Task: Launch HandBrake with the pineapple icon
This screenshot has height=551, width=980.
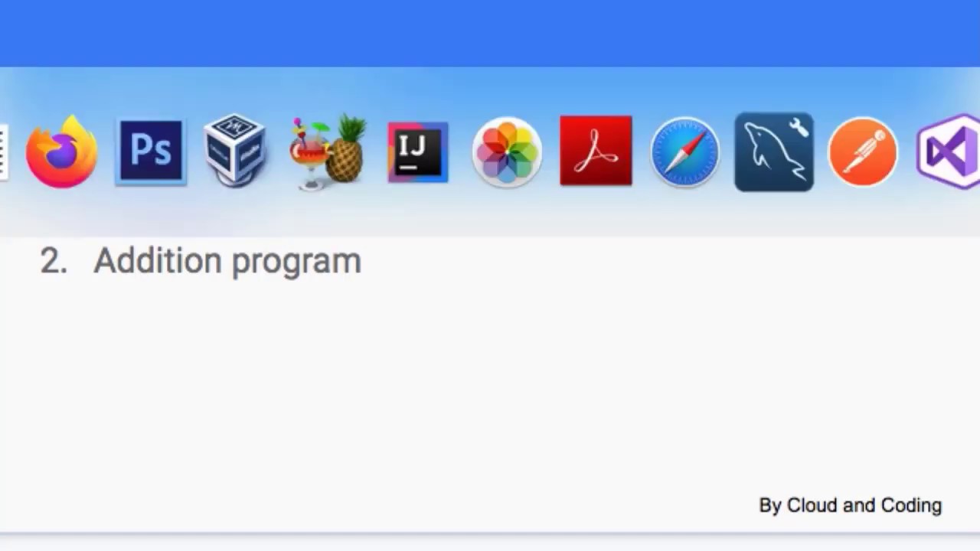Action: tap(327, 152)
